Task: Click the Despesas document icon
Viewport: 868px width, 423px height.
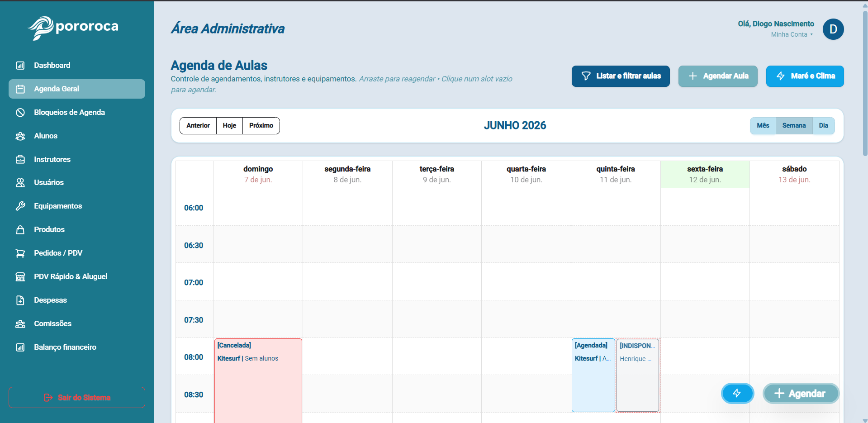Action: point(20,300)
